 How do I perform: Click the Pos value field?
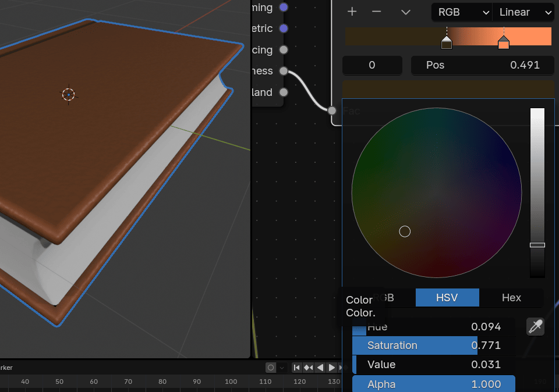482,65
